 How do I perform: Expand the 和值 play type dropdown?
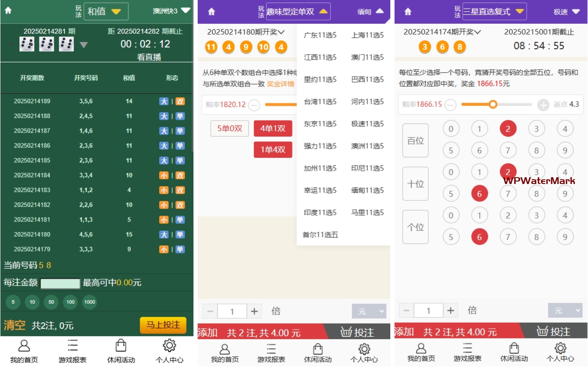106,11
